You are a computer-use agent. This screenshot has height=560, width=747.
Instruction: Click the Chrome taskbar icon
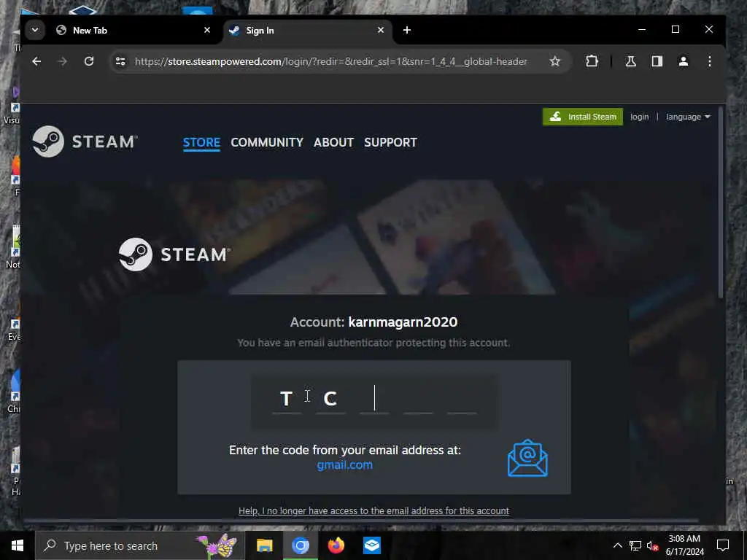(300, 545)
